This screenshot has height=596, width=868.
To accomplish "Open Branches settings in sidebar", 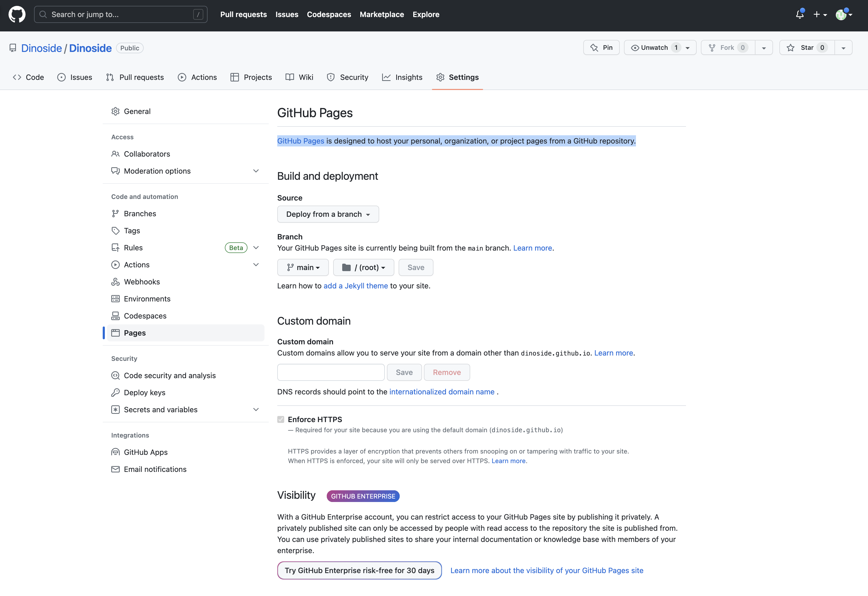I will (x=186, y=214).
